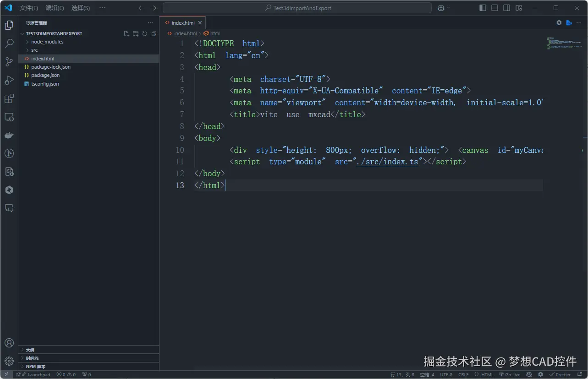
Task: Expand the 大纲 outline section
Action: pos(88,350)
